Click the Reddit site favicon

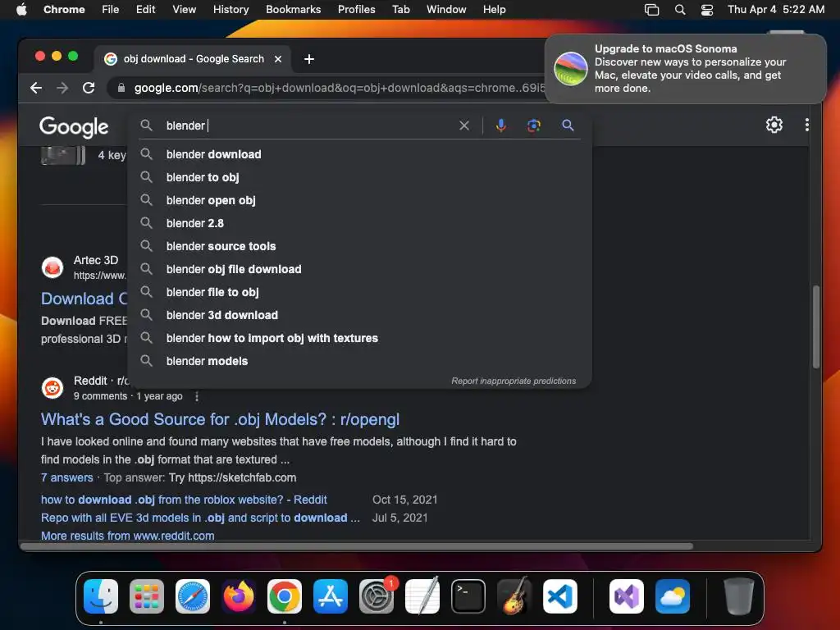click(x=52, y=388)
